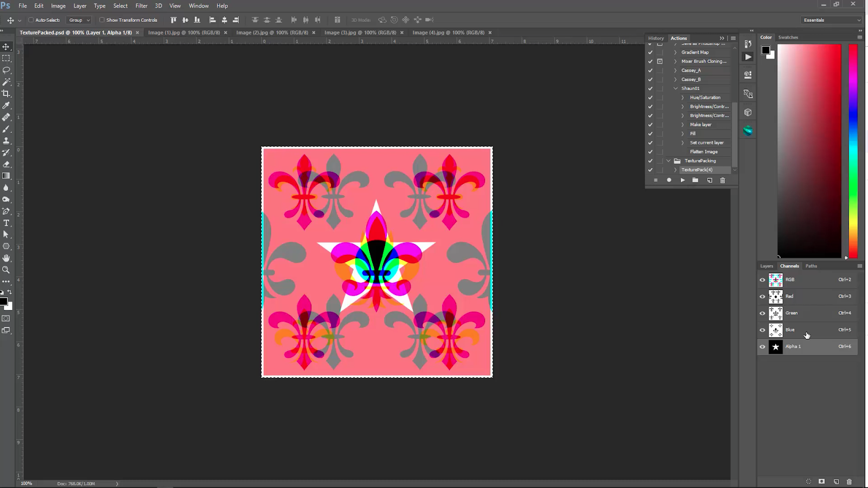Collapse the Shaun01 action set
Image resolution: width=868 pixels, height=488 pixels.
coord(676,88)
